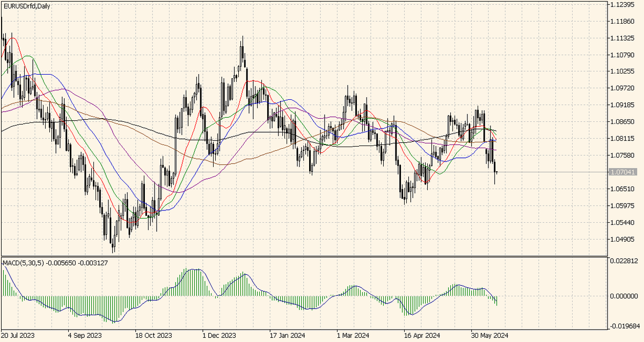Click date label 30 May 2024

pos(489,335)
